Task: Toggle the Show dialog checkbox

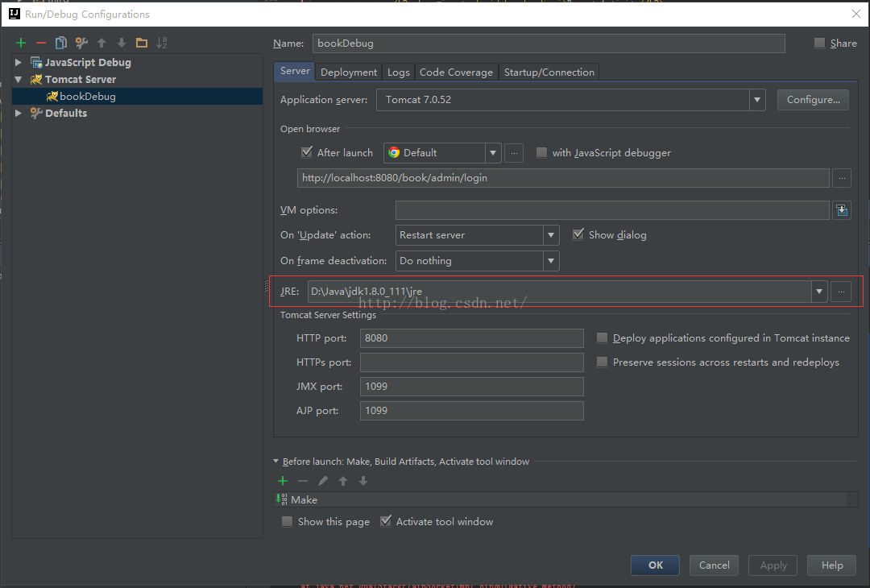Action: [578, 234]
